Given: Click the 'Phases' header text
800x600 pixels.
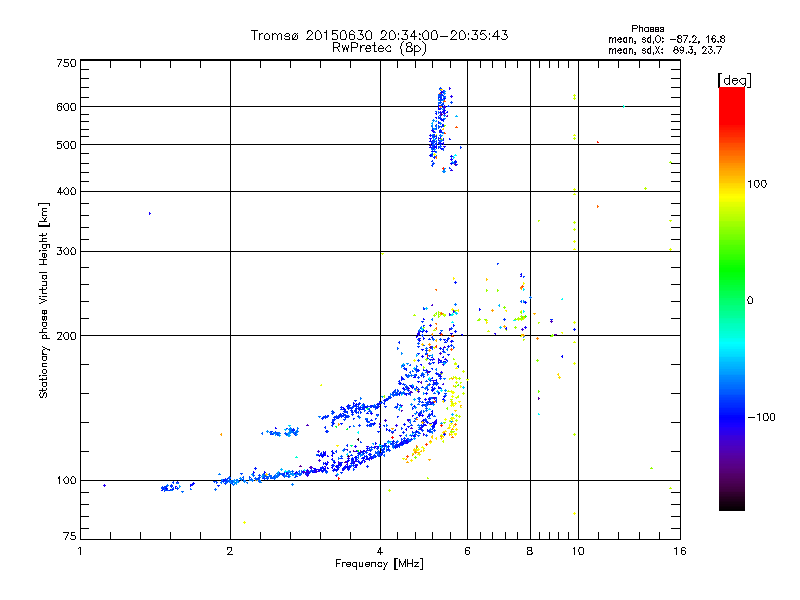Looking at the screenshot, I should point(647,29).
